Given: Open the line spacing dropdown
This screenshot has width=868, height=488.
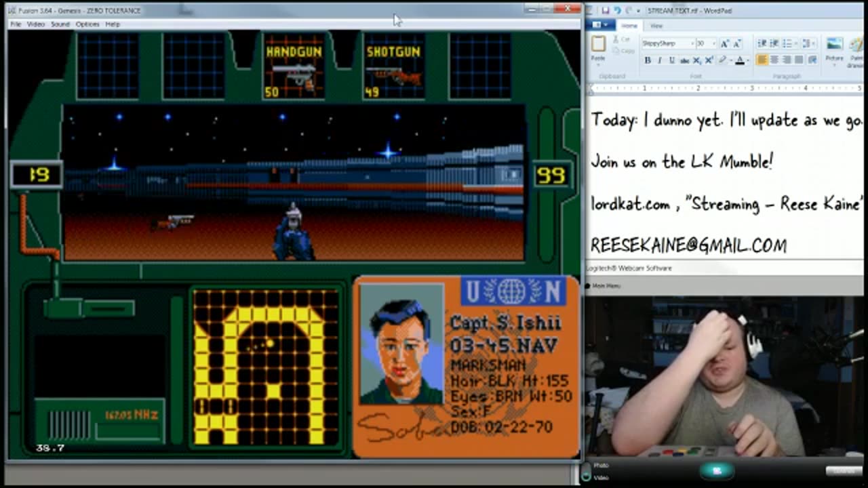Looking at the screenshot, I should (809, 43).
